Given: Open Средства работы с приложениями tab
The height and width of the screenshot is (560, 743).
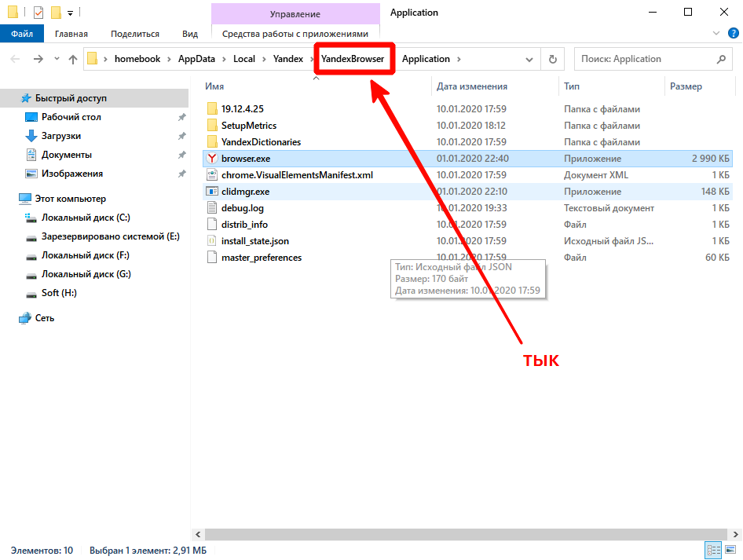Looking at the screenshot, I should click(295, 34).
